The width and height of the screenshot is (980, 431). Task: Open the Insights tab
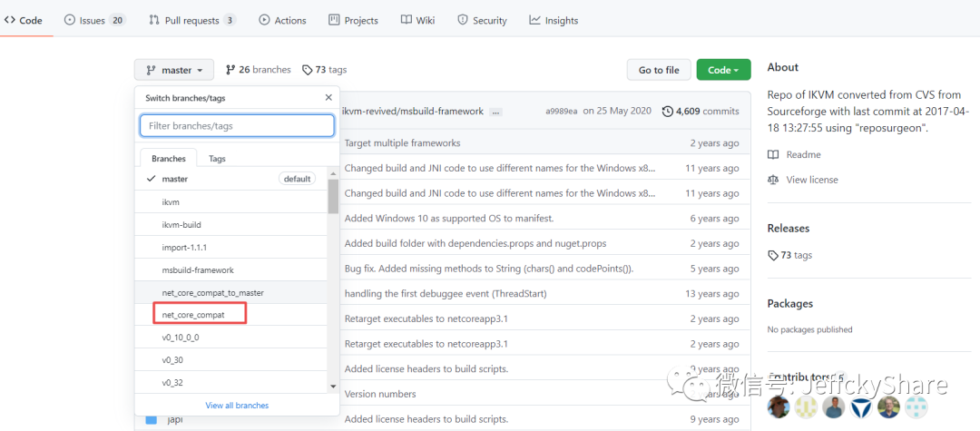click(554, 21)
